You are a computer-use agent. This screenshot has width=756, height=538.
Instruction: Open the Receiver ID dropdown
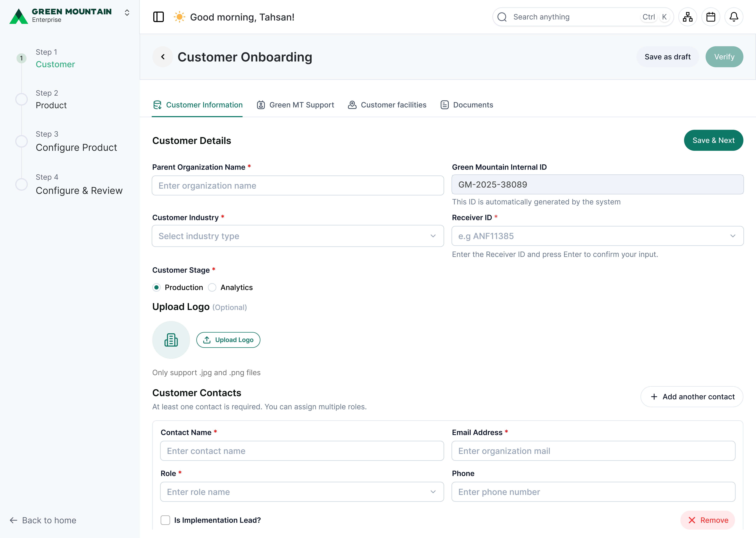coord(597,236)
